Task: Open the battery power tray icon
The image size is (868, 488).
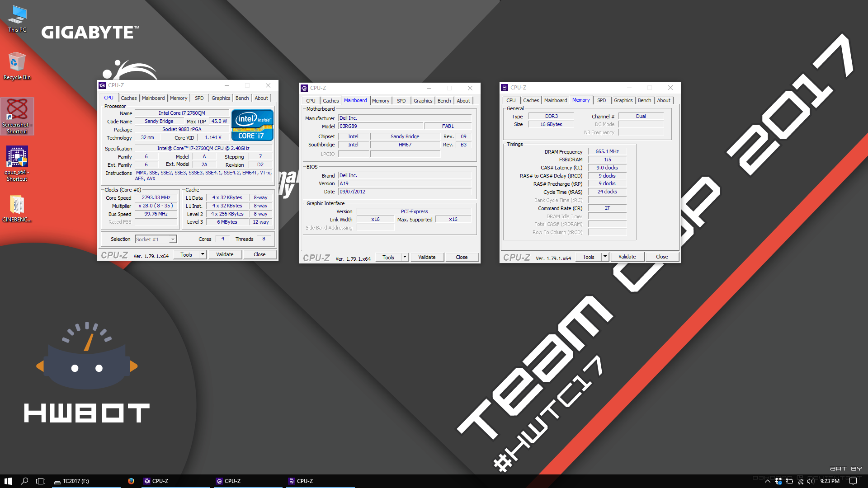Action: pyautogui.click(x=789, y=481)
